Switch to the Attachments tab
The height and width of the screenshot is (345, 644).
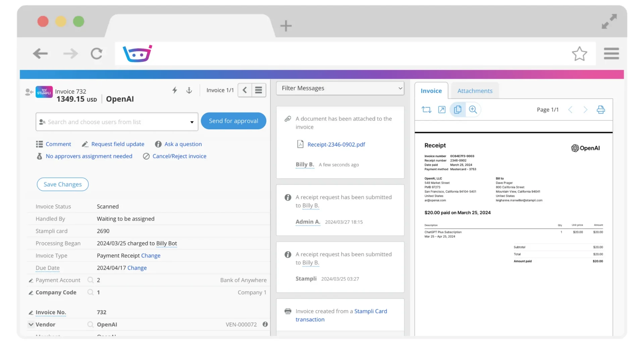pos(475,91)
